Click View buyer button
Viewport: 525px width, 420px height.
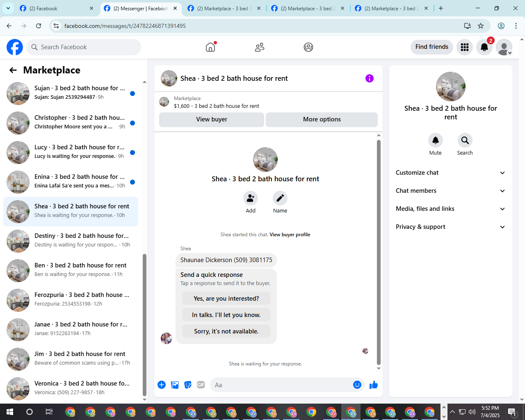[x=212, y=119]
